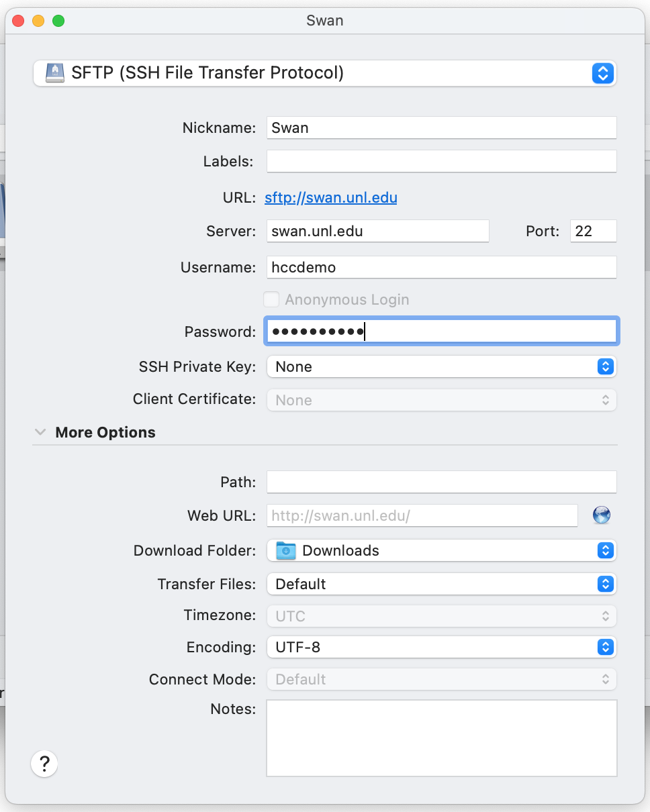
Task: Click the empty Path field
Action: pyautogui.click(x=440, y=482)
